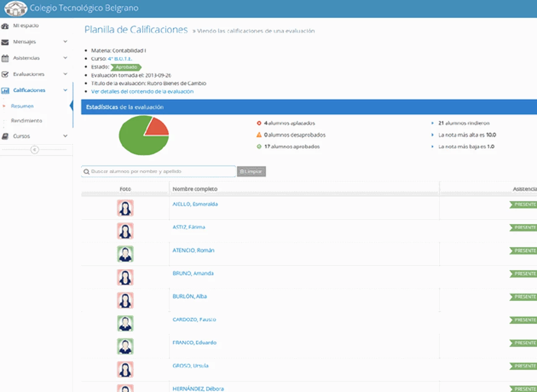Open student BURLÓN, Alba link
Screen dimensions: 537x392
[190, 296]
